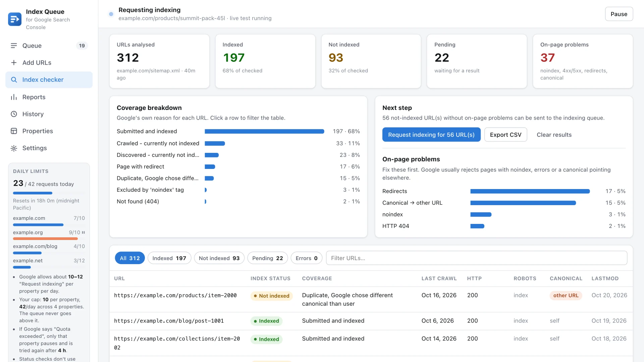Open the Indexed 197 summary card
This screenshot has width=644, height=362.
(265, 61)
